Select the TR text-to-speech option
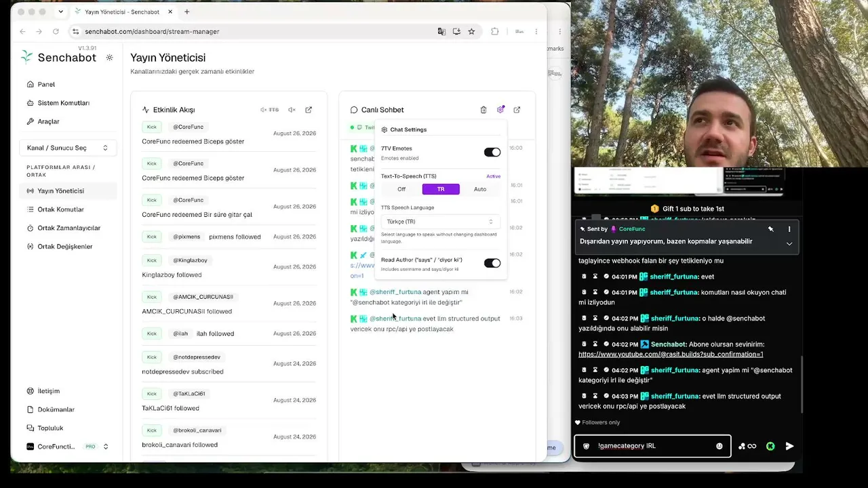 coord(441,189)
